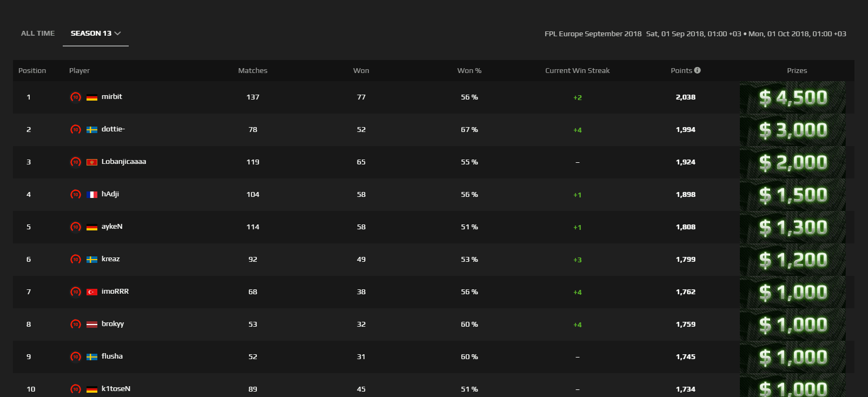This screenshot has width=868, height=397.
Task: Click the Points column header
Action: (681, 70)
